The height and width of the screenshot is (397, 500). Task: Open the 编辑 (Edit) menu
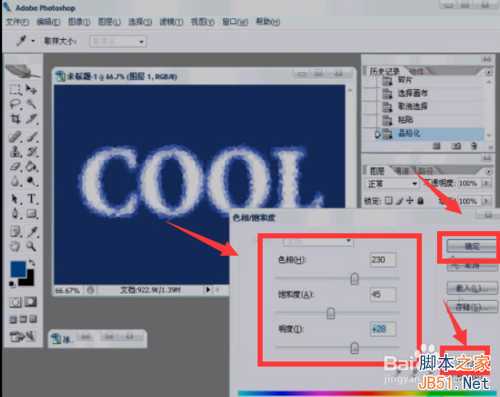pyautogui.click(x=48, y=22)
